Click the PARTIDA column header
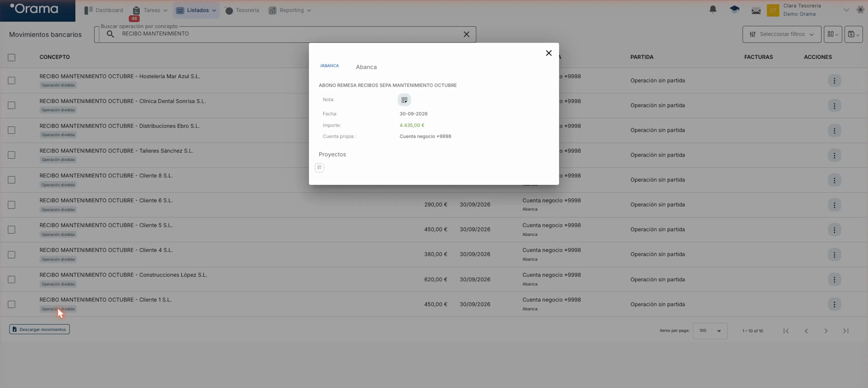The width and height of the screenshot is (868, 388). coord(642,57)
